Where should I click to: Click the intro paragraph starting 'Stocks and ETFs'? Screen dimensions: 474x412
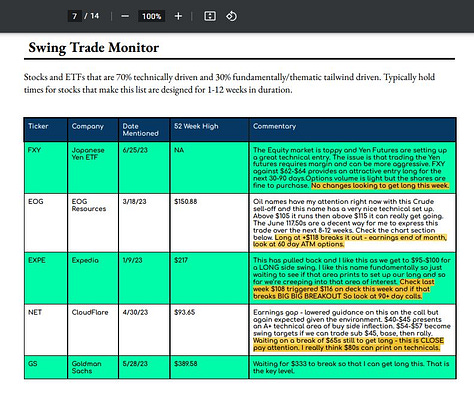pos(229,83)
